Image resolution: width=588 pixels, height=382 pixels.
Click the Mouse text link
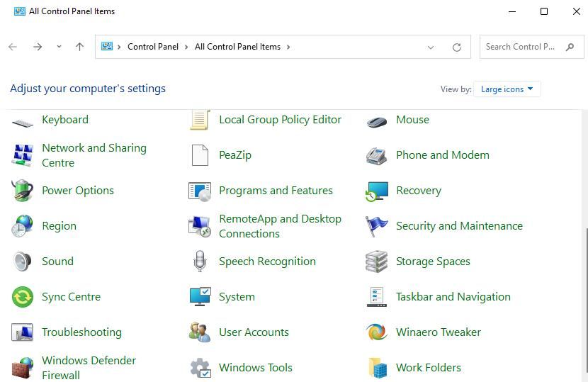(x=412, y=120)
